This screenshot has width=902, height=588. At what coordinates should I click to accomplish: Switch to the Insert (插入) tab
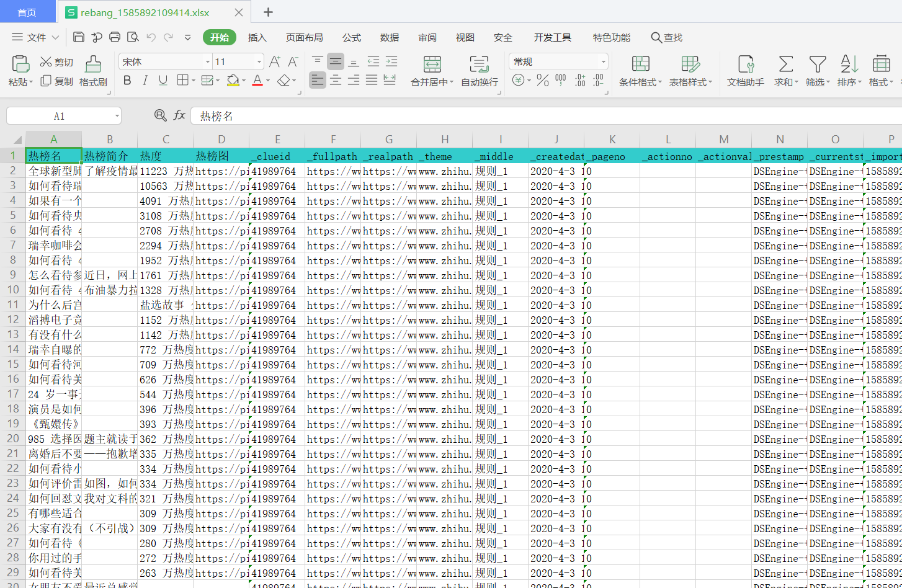click(257, 37)
